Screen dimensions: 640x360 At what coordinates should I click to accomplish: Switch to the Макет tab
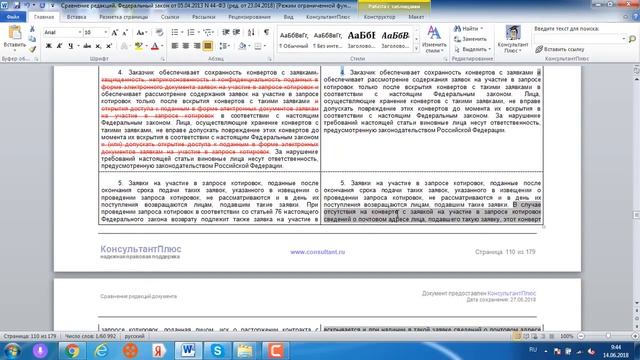pyautogui.click(x=416, y=17)
